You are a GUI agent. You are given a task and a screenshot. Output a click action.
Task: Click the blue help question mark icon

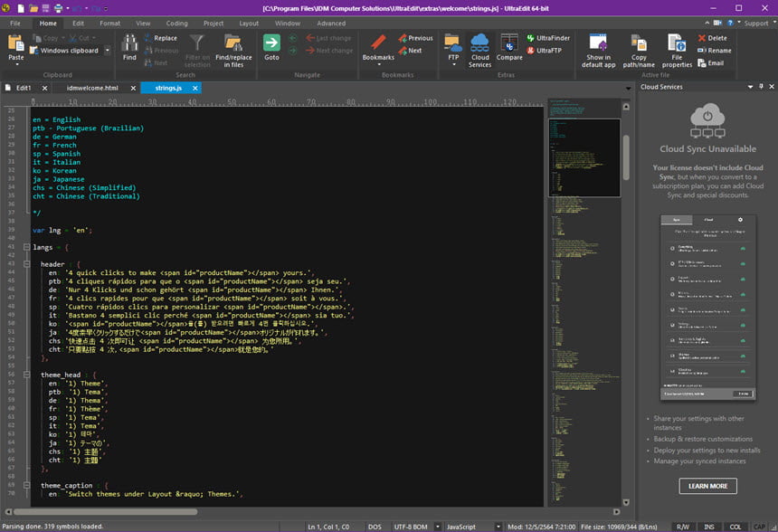pyautogui.click(x=730, y=23)
